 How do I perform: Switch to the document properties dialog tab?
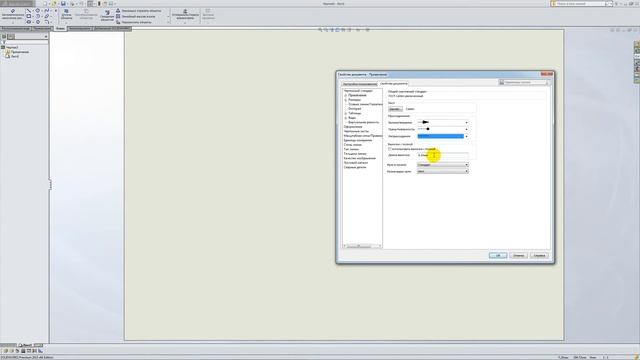tap(393, 84)
